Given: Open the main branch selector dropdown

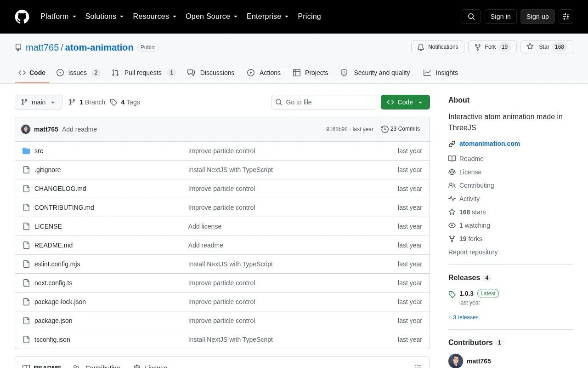Looking at the screenshot, I should tap(39, 102).
